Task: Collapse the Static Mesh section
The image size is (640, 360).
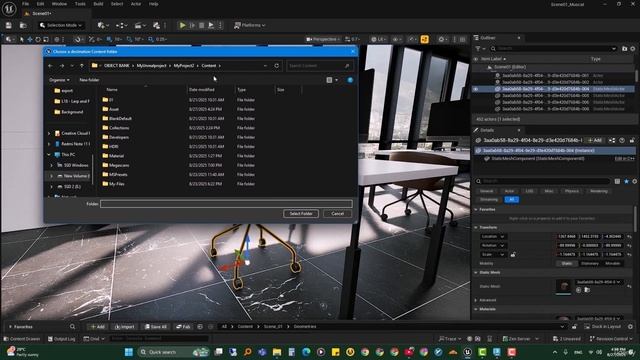Action: click(x=476, y=272)
